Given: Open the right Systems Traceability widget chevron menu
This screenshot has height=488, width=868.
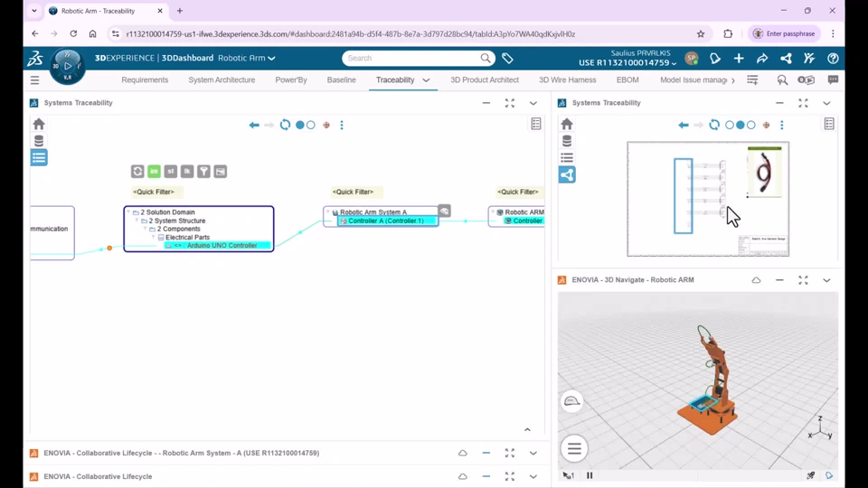Looking at the screenshot, I should pos(826,103).
